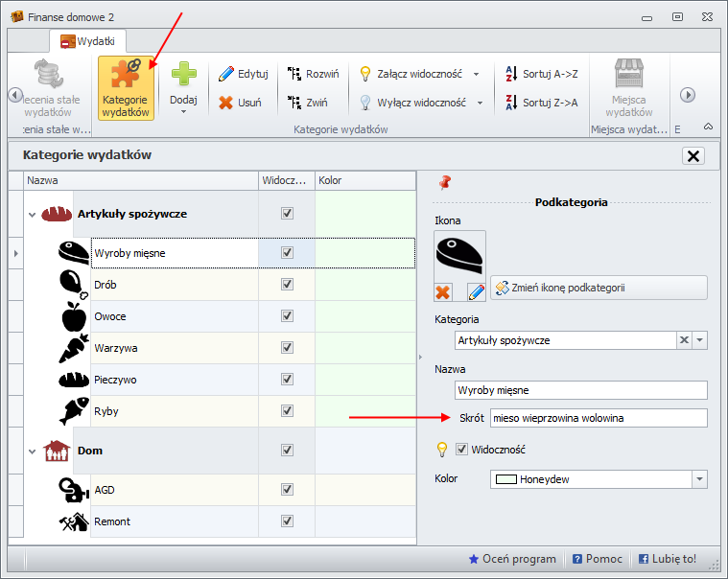Screen dimensions: 728x579
Task: Toggle visibility checkbox for AGD row
Action: [287, 490]
